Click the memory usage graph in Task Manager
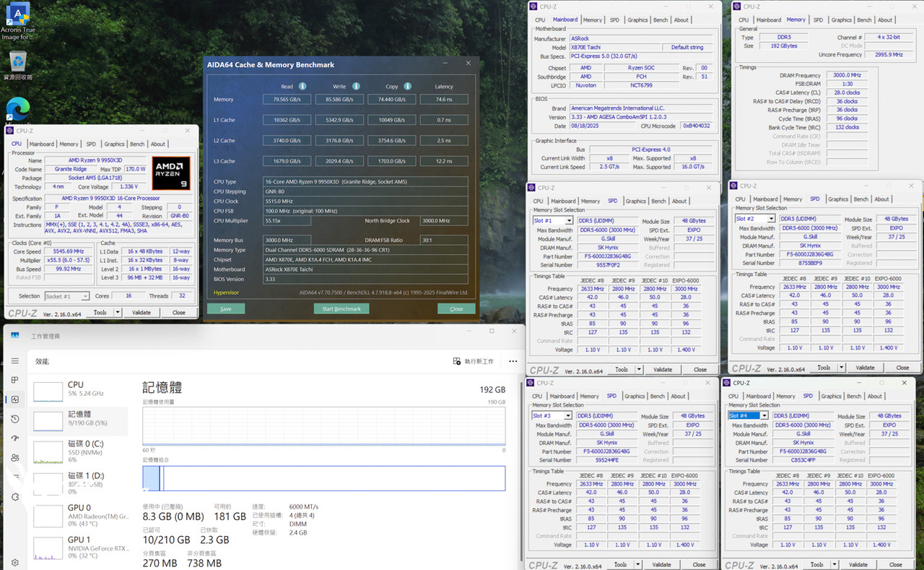 coord(323,426)
